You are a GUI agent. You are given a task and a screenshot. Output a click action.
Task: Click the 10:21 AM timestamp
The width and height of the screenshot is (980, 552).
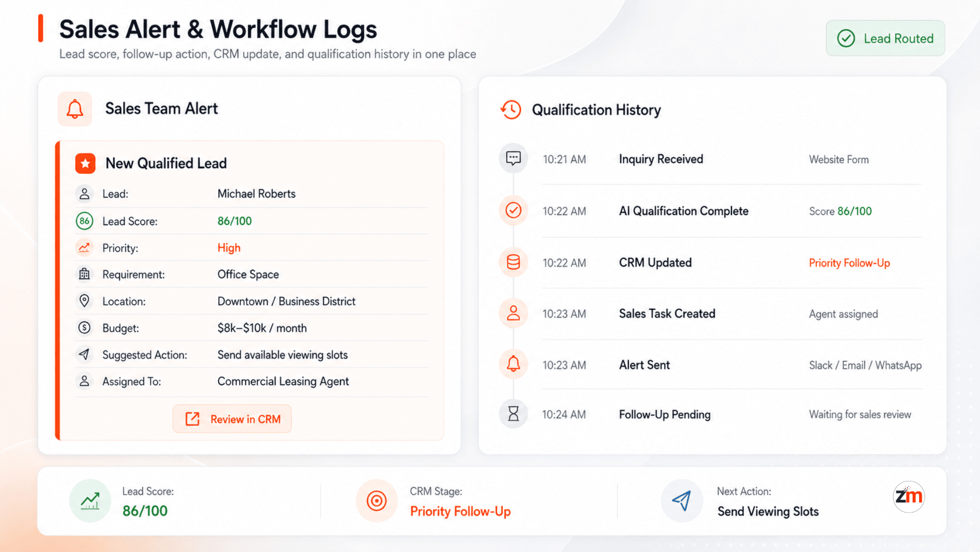[x=564, y=160]
